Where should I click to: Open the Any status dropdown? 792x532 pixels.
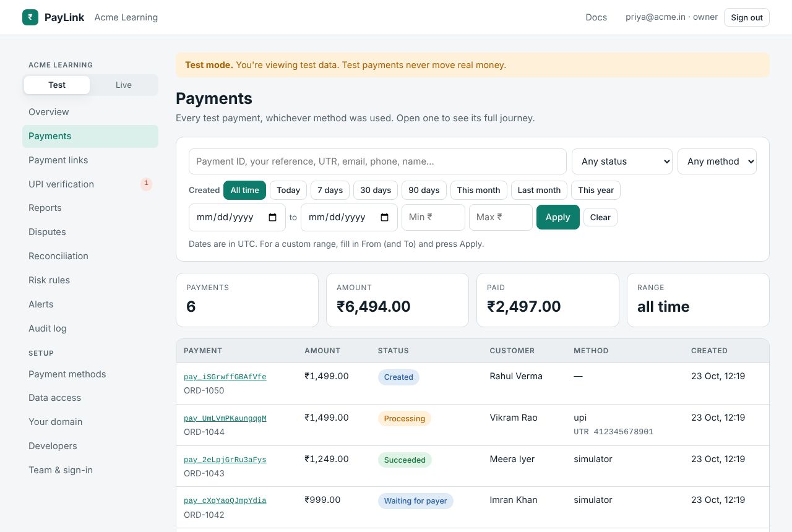click(x=622, y=161)
